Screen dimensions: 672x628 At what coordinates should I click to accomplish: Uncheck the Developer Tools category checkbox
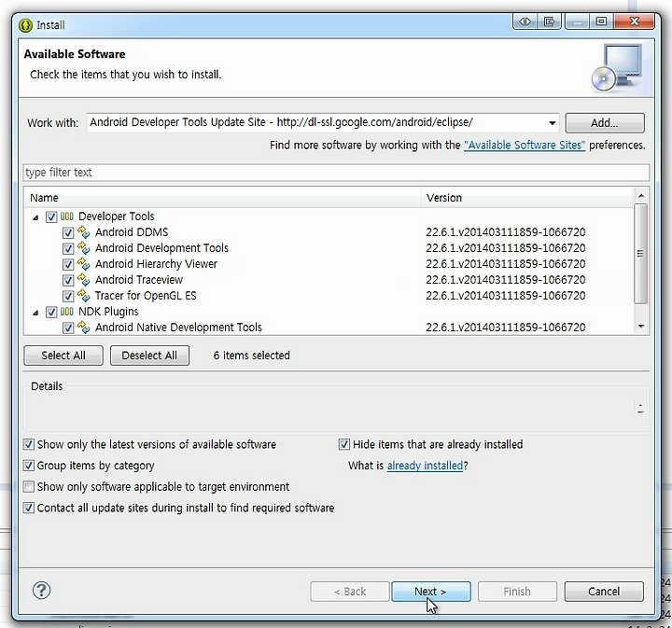click(51, 216)
